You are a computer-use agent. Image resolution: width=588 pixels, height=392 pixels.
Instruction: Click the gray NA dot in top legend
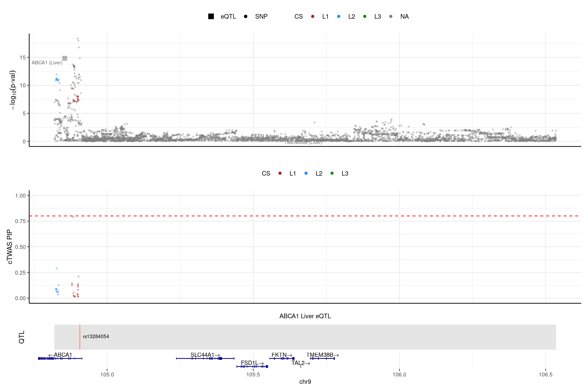(391, 16)
